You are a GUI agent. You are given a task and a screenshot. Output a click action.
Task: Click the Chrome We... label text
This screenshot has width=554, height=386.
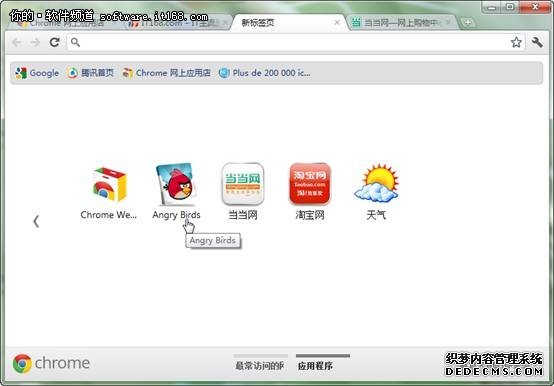(108, 215)
